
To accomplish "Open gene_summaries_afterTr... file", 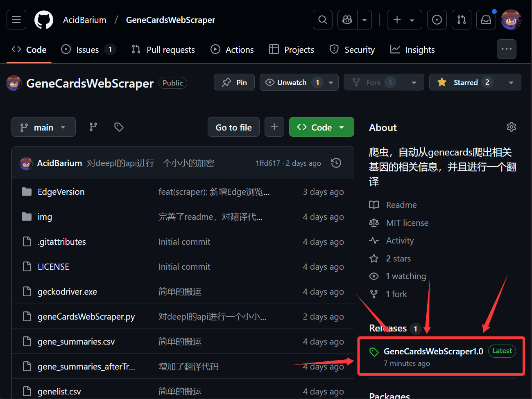I will (86, 366).
